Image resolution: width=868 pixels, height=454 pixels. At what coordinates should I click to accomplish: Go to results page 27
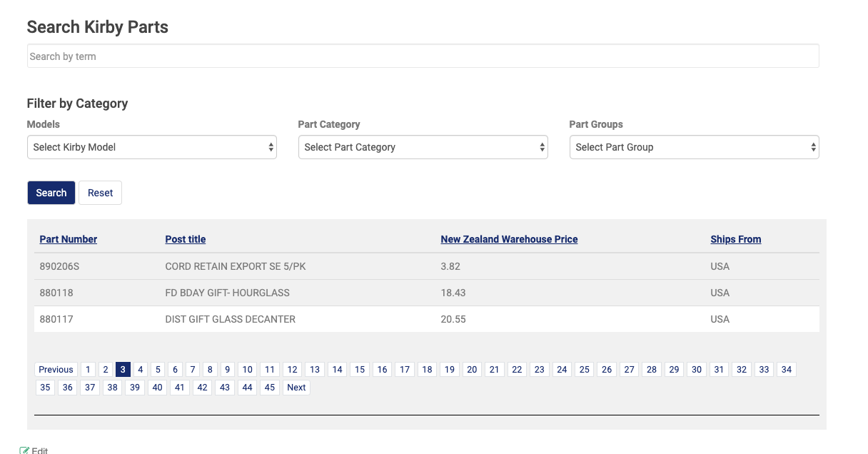point(629,369)
